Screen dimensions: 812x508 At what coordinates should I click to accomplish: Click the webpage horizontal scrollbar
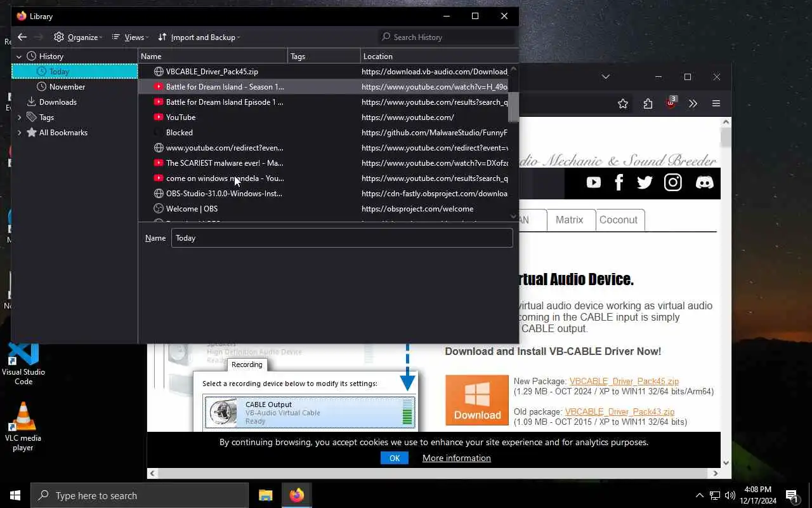click(x=433, y=473)
